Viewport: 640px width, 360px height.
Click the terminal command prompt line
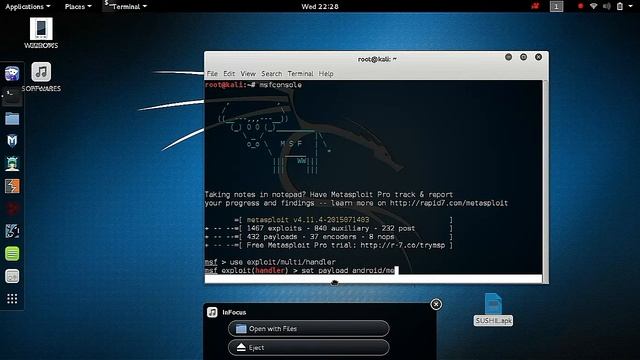tap(300, 270)
